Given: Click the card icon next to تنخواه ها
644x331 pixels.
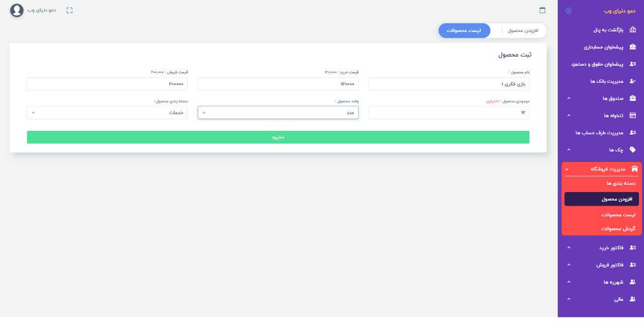Looking at the screenshot, I should click(632, 115).
